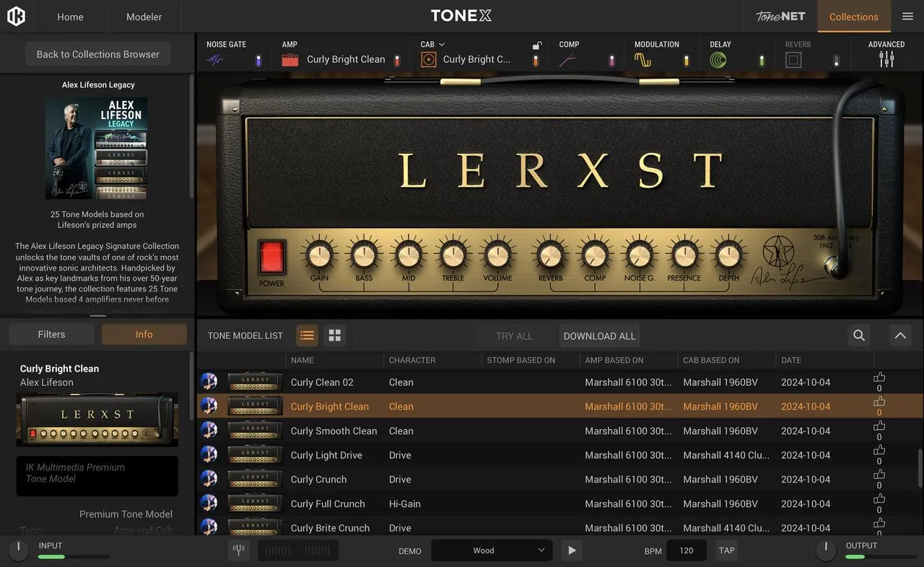Sort by CHARACTER column header
Screen dimensions: 924x567
click(x=412, y=360)
